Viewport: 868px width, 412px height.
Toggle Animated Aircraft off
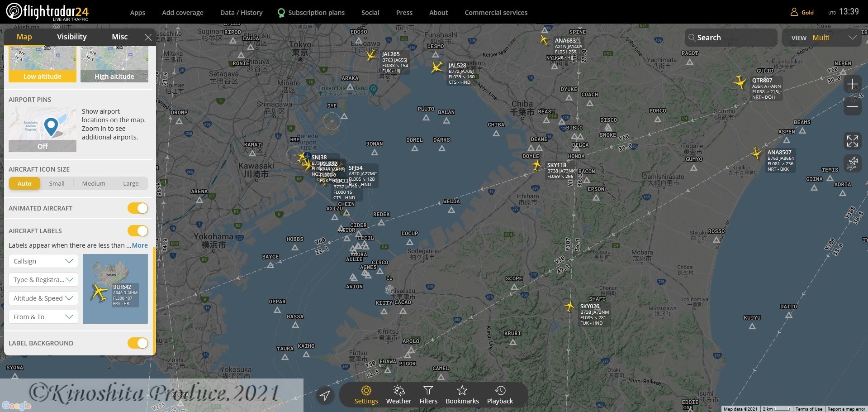click(x=138, y=208)
